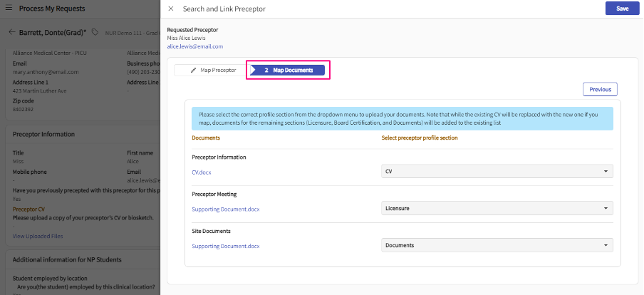Open the Documents profile section dropdown
644x295 pixels.
497,246
